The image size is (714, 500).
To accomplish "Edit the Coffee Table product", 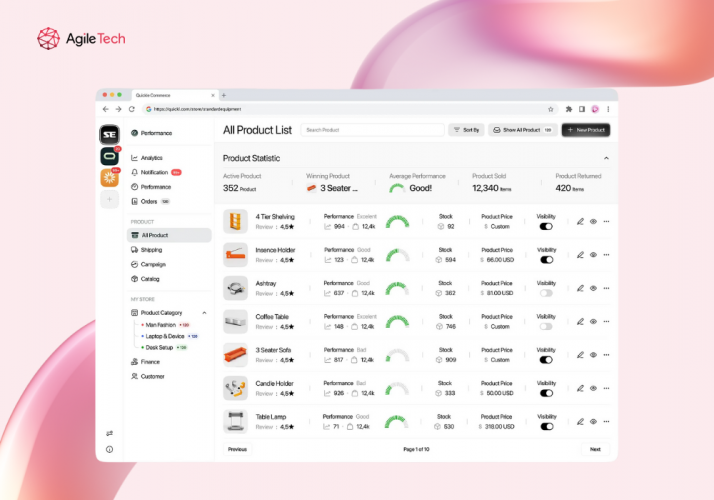I will 580,321.
